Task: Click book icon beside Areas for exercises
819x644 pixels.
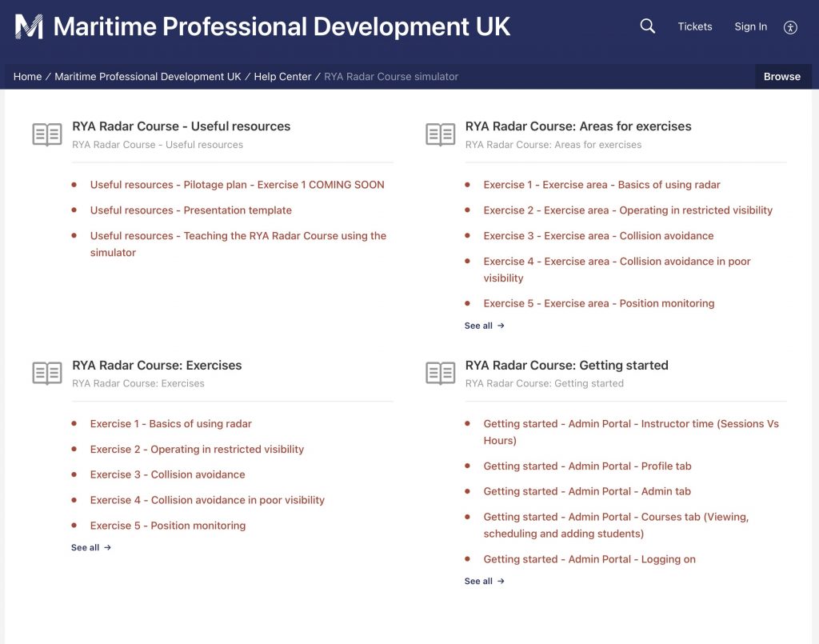Action: (441, 134)
